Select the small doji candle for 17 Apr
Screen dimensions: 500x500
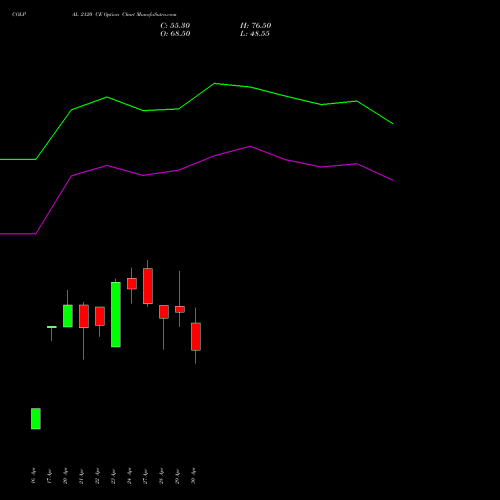click(x=52, y=327)
